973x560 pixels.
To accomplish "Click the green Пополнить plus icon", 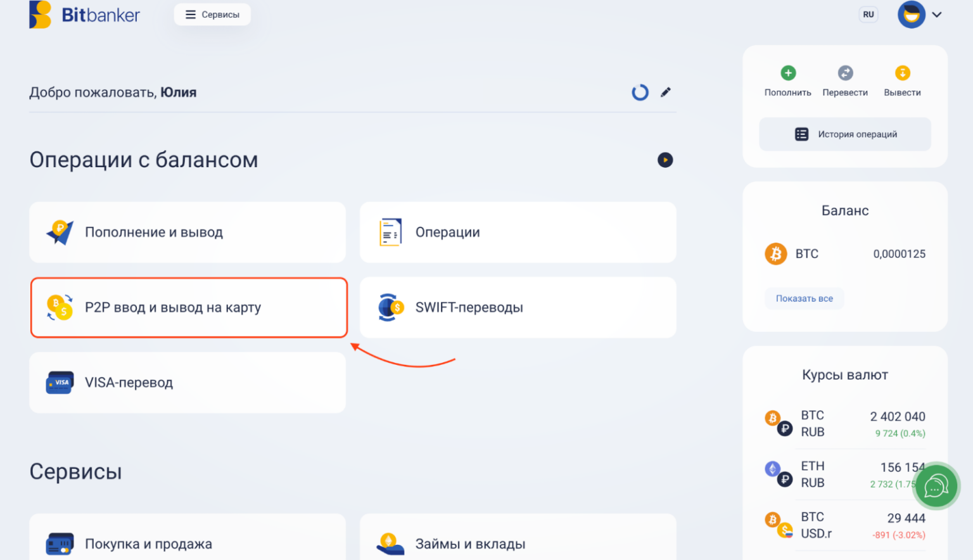I will coord(788,73).
